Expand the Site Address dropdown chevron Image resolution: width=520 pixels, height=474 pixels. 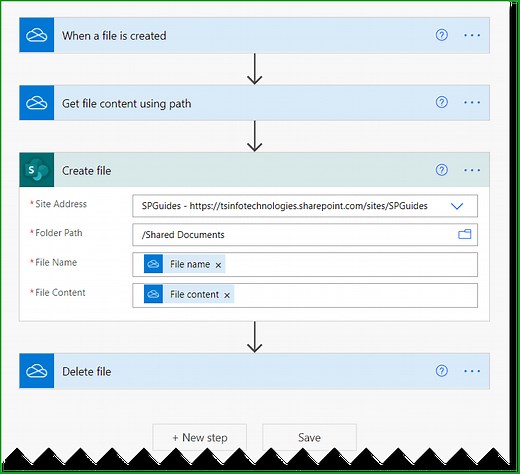(457, 206)
